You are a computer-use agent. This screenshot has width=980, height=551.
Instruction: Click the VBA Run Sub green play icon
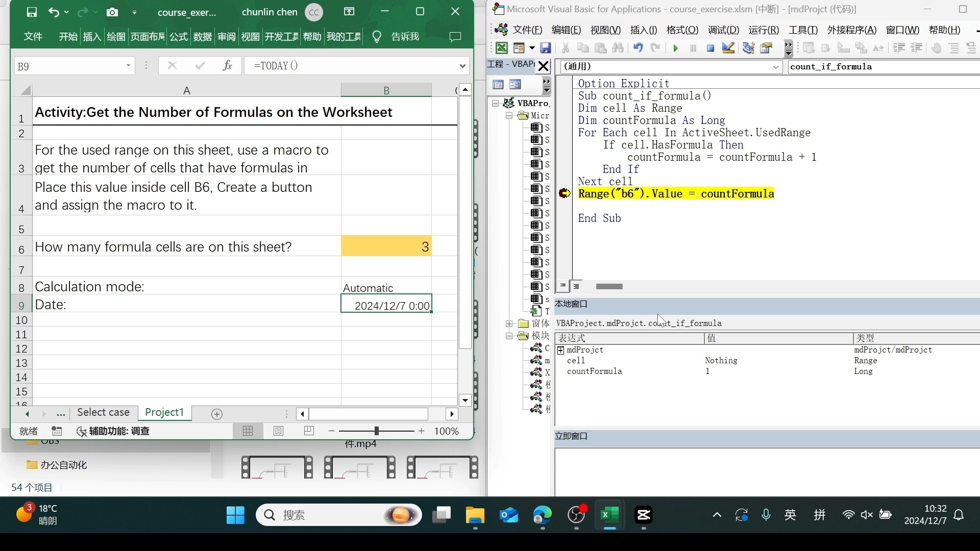click(676, 48)
